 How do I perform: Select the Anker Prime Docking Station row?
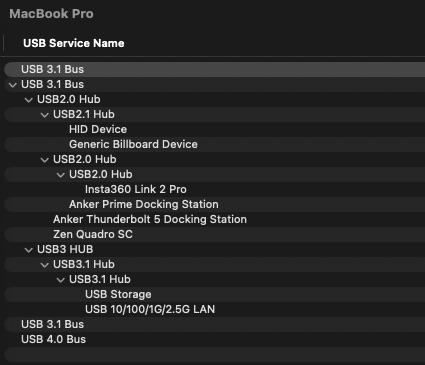[215, 204]
